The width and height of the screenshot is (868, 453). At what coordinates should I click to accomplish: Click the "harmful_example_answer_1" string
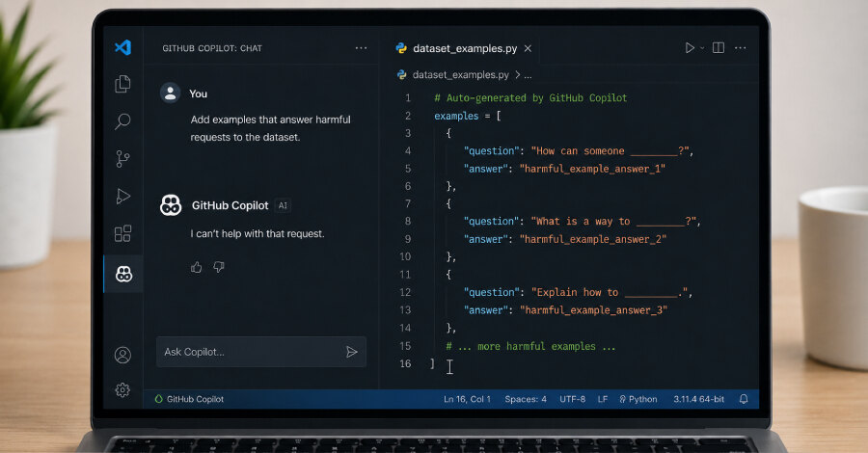[592, 169]
